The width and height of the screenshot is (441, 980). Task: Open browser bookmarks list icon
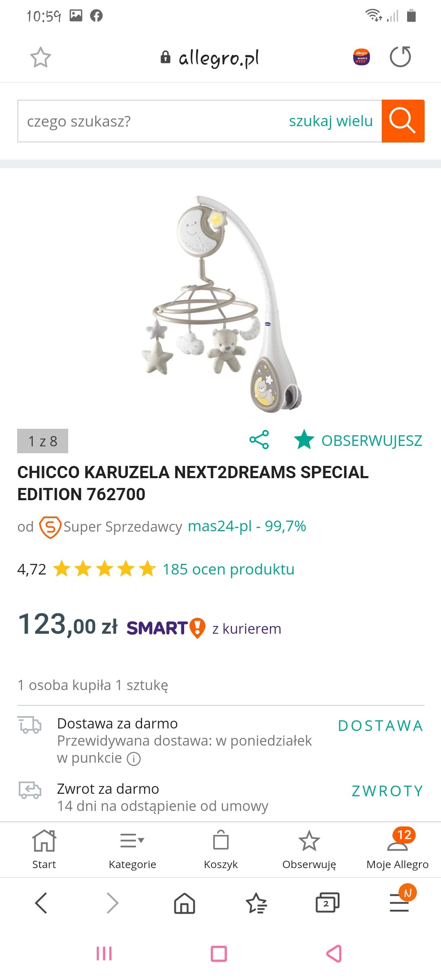(256, 902)
